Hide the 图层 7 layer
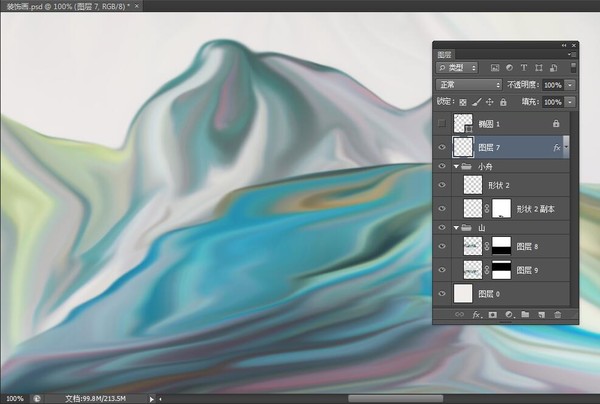The width and height of the screenshot is (600, 404). tap(442, 147)
